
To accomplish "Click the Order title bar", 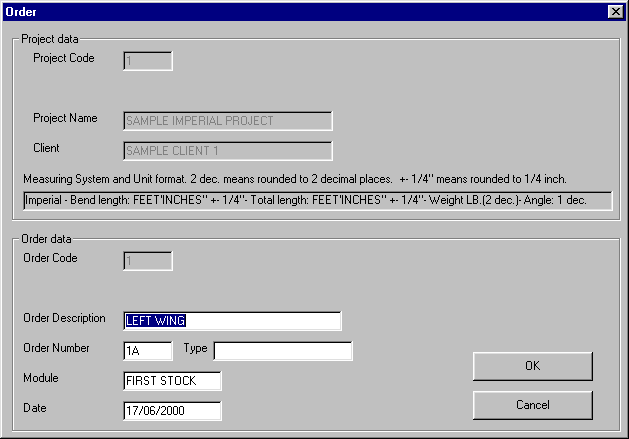I will tap(300, 10).
